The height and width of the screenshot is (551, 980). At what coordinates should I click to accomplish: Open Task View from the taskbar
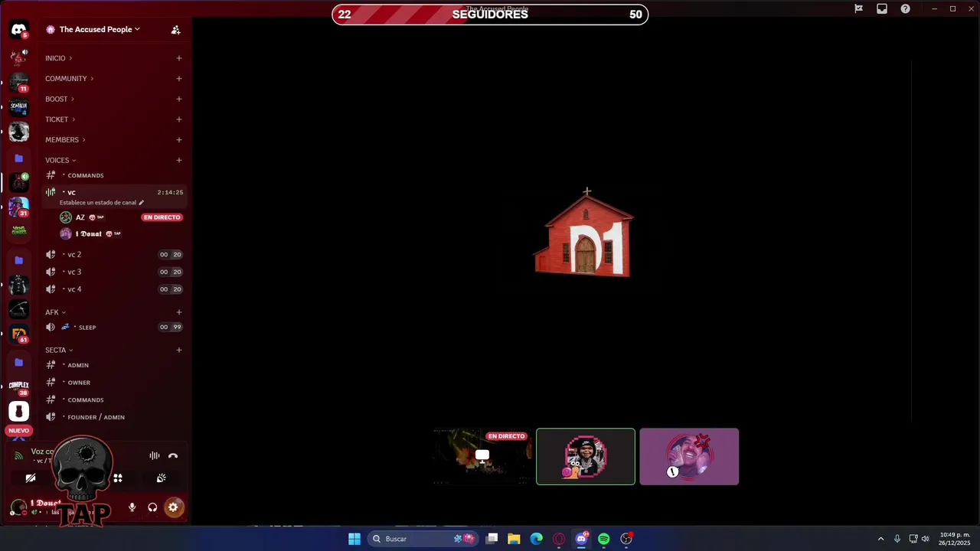click(492, 539)
